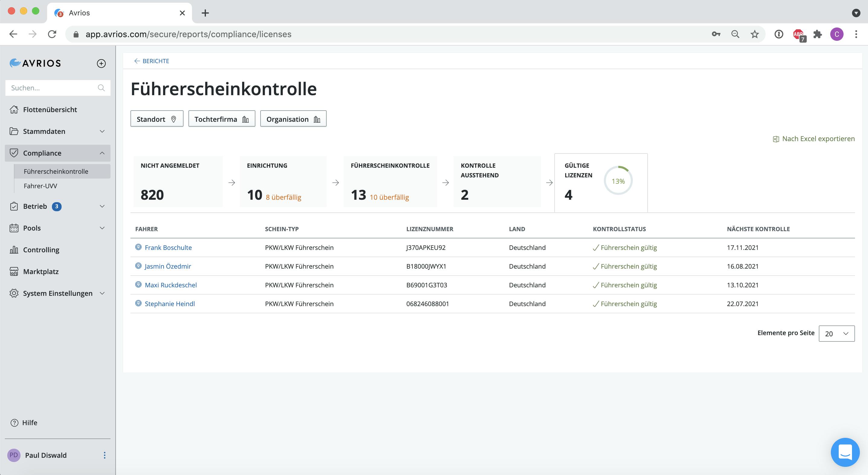Screen dimensions: 868x475
Task: Open user options dots next to Paul Diswald
Action: coord(104,455)
